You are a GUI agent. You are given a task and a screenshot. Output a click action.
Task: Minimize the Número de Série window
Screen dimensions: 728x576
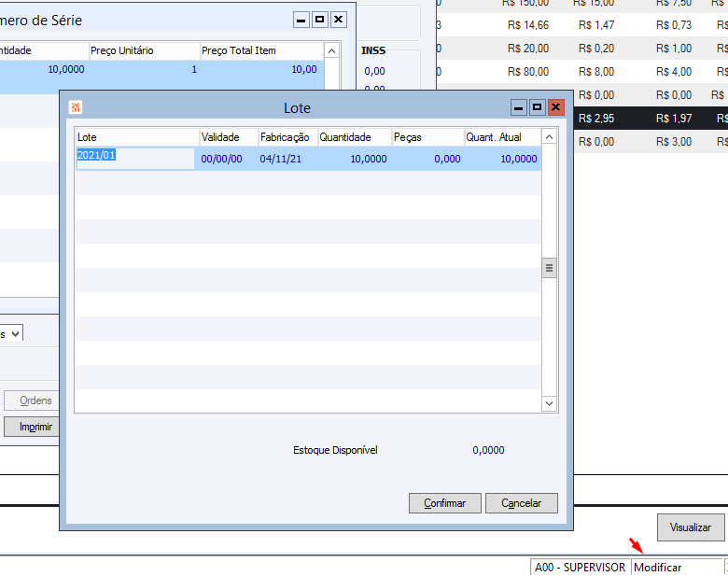[301, 20]
